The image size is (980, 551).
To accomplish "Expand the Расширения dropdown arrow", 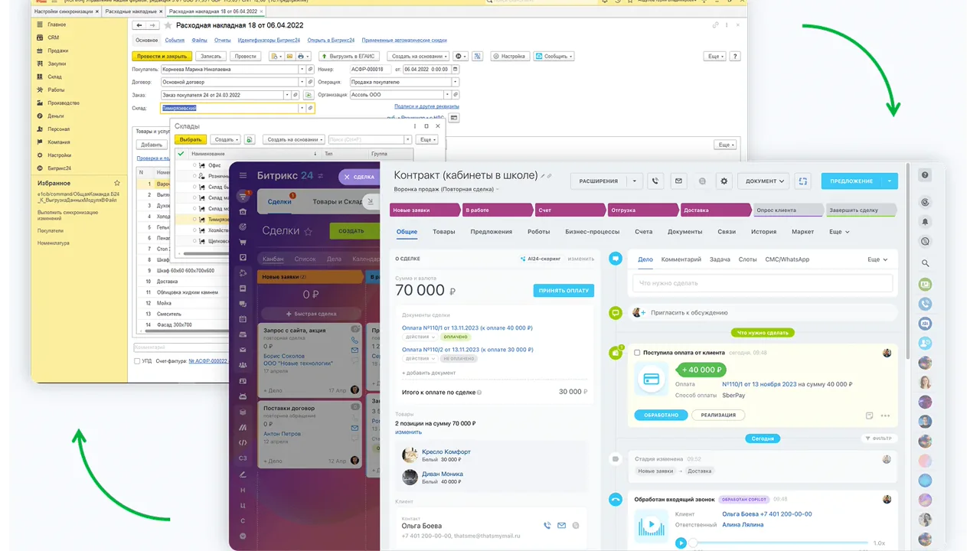I will (x=634, y=181).
